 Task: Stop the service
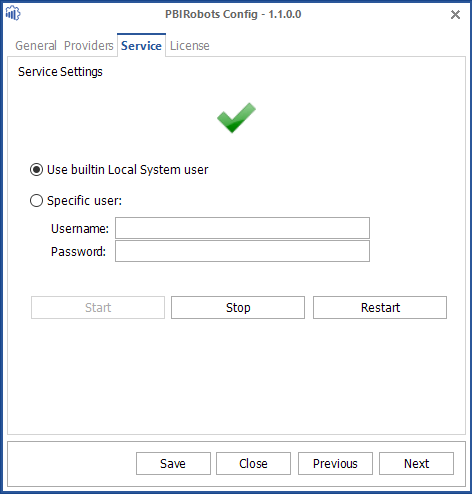tap(238, 307)
